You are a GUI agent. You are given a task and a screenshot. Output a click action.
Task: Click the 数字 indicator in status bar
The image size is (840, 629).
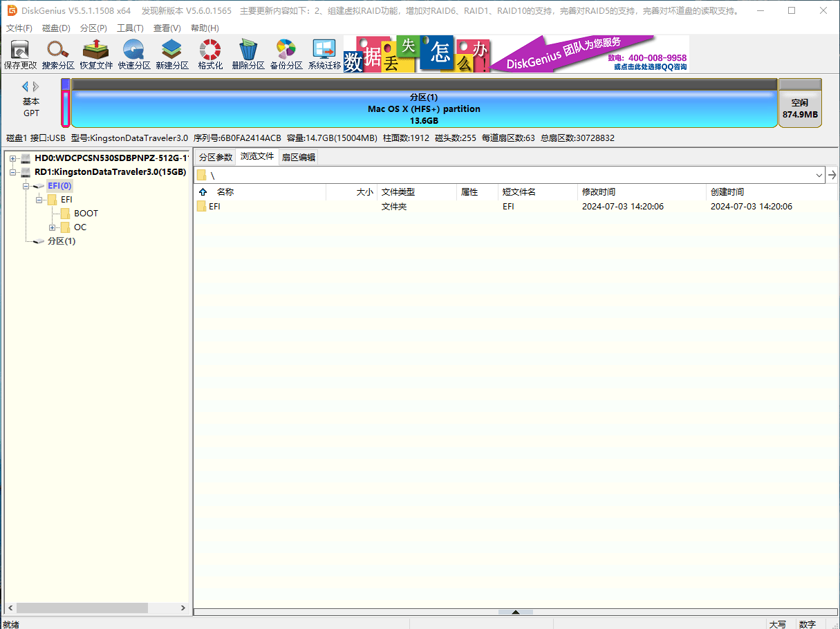coord(808,624)
